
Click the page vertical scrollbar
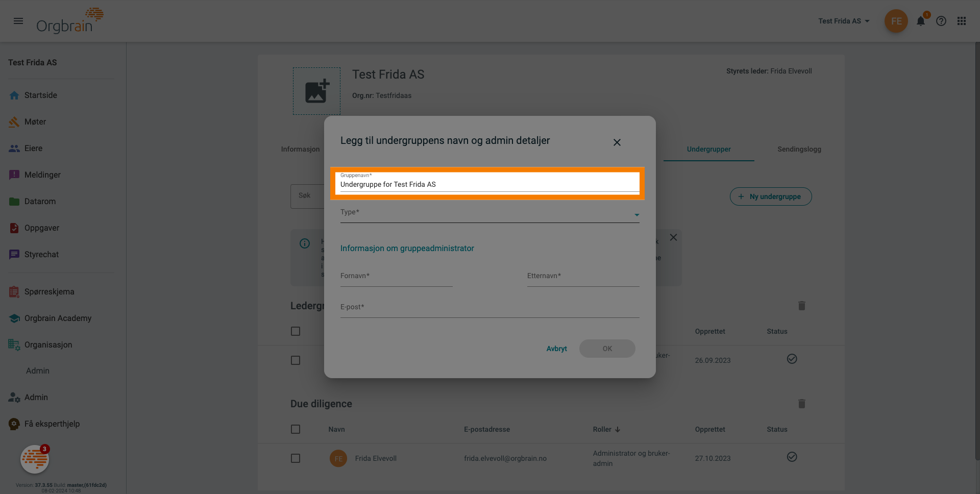977,250
